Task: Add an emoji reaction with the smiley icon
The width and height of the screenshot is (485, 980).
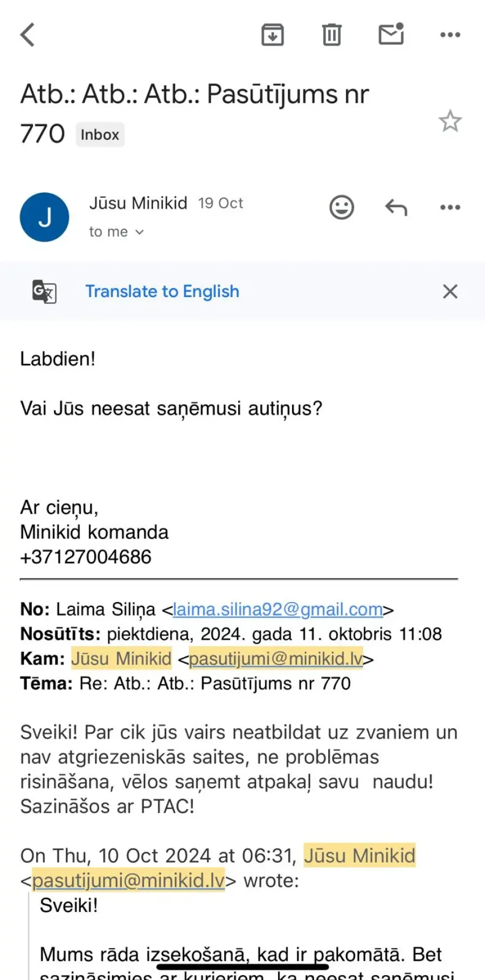Action: [x=342, y=207]
